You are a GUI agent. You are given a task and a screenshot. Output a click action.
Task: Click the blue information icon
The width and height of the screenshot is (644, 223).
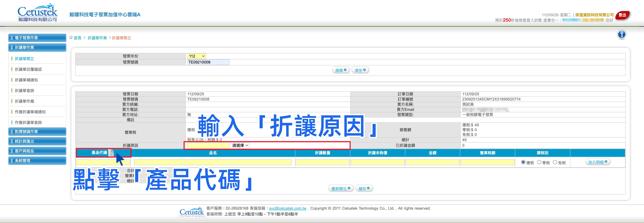click(621, 34)
